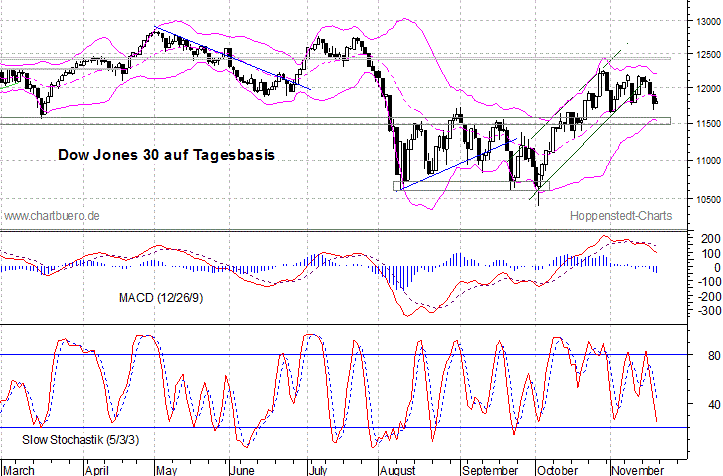The height and width of the screenshot is (476, 723).
Task: Select the 13000 price axis label
Action: (709, 22)
